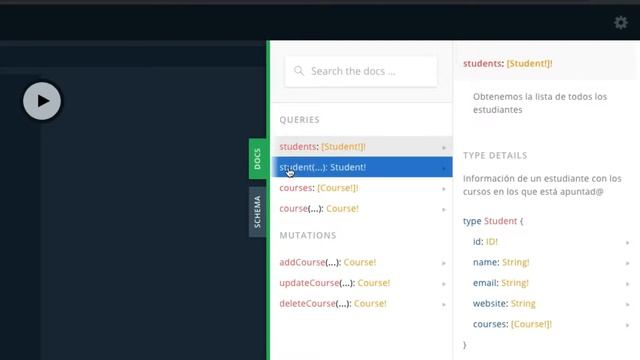This screenshot has height=360, width=640.
Task: Open the courses query entry
Action: 362,188
